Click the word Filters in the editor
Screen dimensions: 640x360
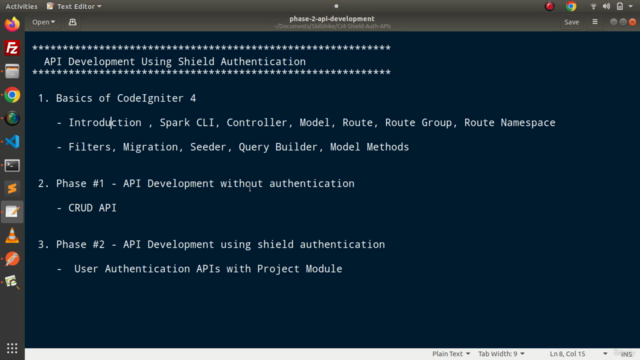89,147
